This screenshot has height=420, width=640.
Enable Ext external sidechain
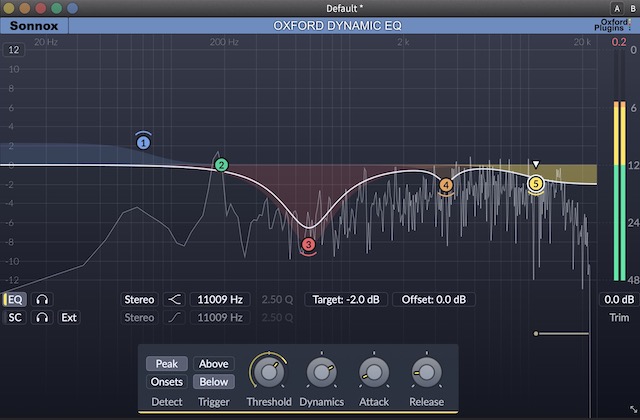[69, 318]
